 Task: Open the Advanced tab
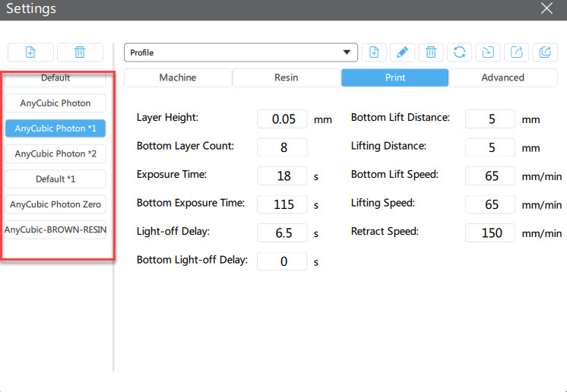coord(503,77)
